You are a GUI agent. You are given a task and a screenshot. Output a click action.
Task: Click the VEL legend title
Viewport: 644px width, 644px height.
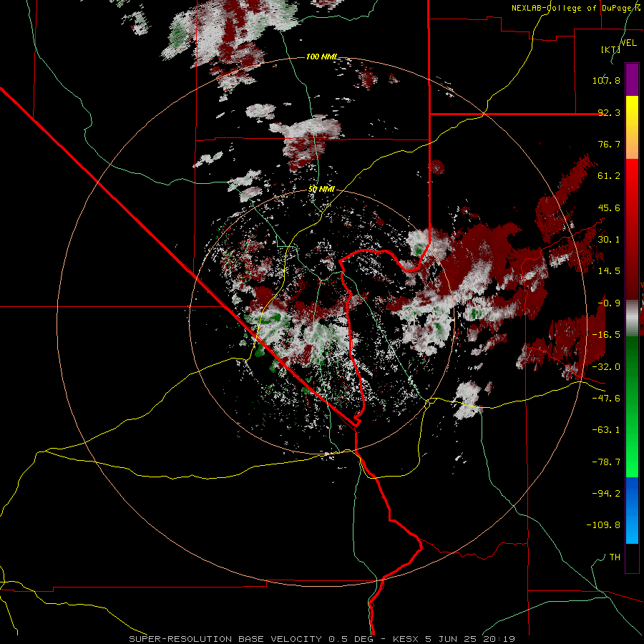[x=628, y=43]
